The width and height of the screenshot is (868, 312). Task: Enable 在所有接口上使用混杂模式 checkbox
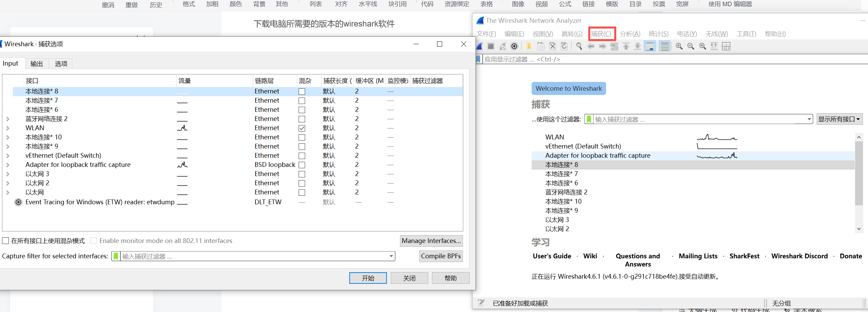5,241
